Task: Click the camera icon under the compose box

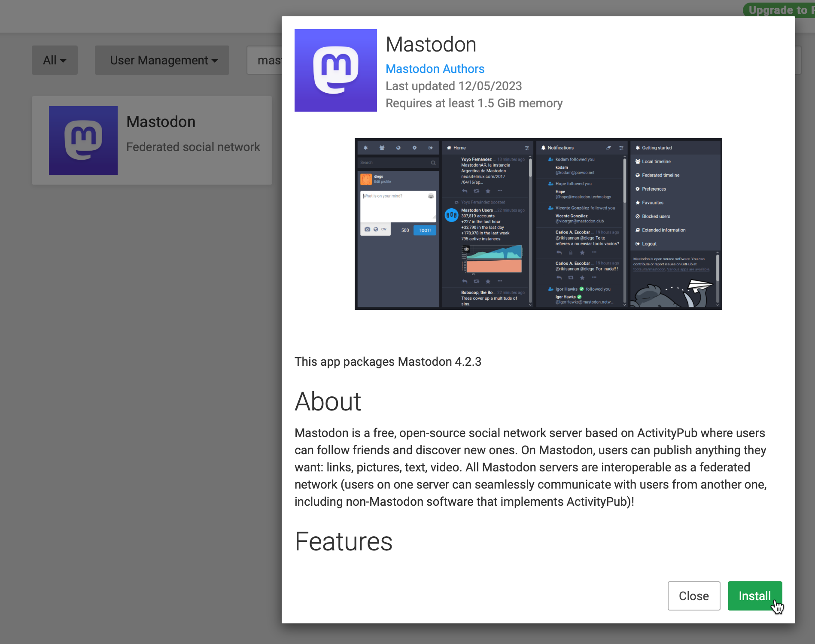Action: [367, 229]
